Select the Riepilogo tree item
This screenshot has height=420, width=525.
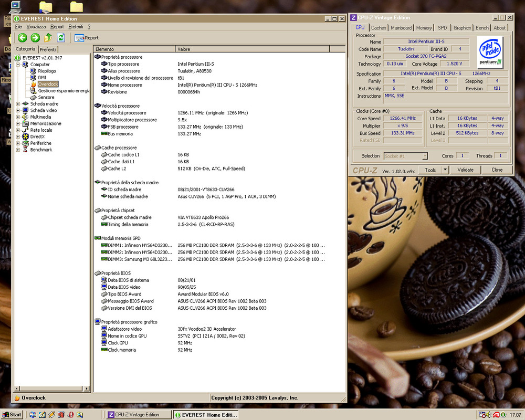coord(47,71)
